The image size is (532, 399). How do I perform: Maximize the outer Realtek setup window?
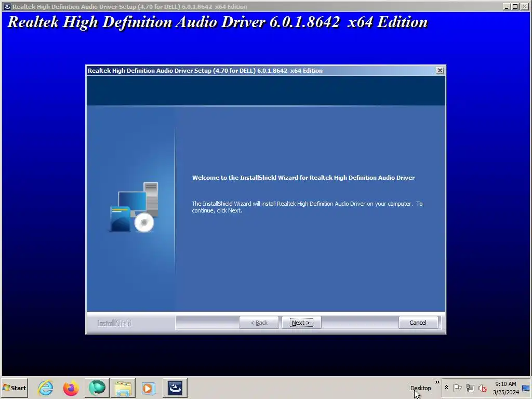pyautogui.click(x=515, y=6)
